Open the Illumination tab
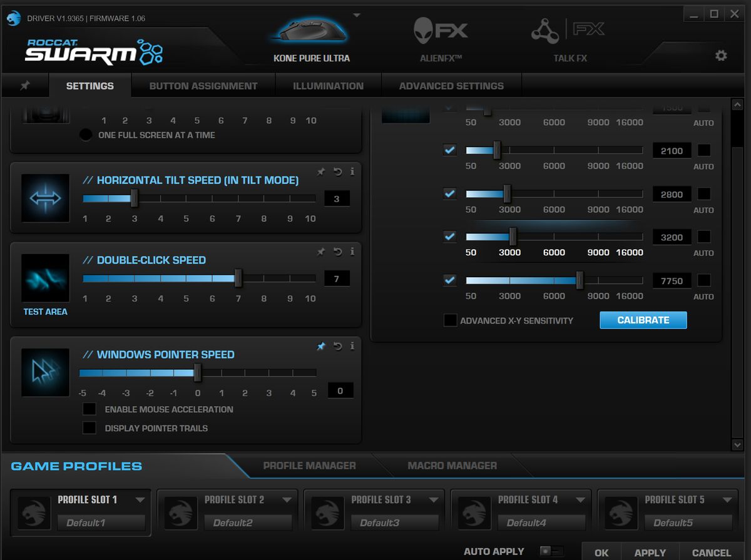This screenshot has height=560, width=751. [329, 86]
